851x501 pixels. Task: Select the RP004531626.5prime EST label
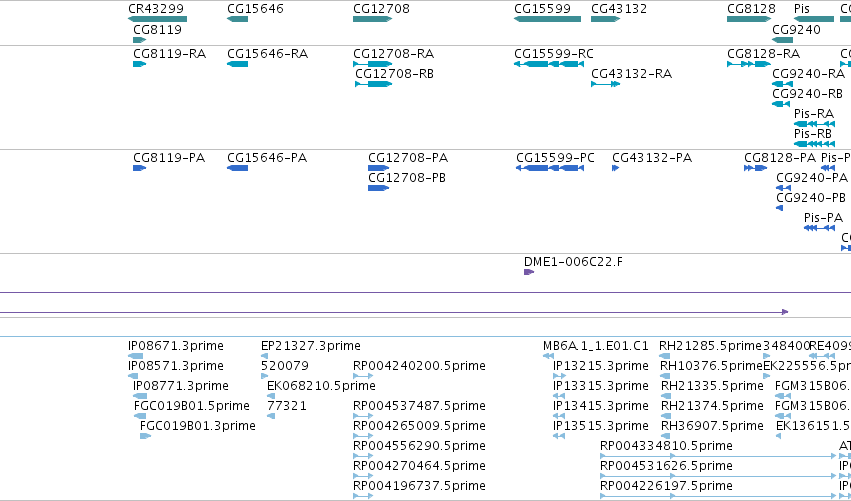(666, 466)
